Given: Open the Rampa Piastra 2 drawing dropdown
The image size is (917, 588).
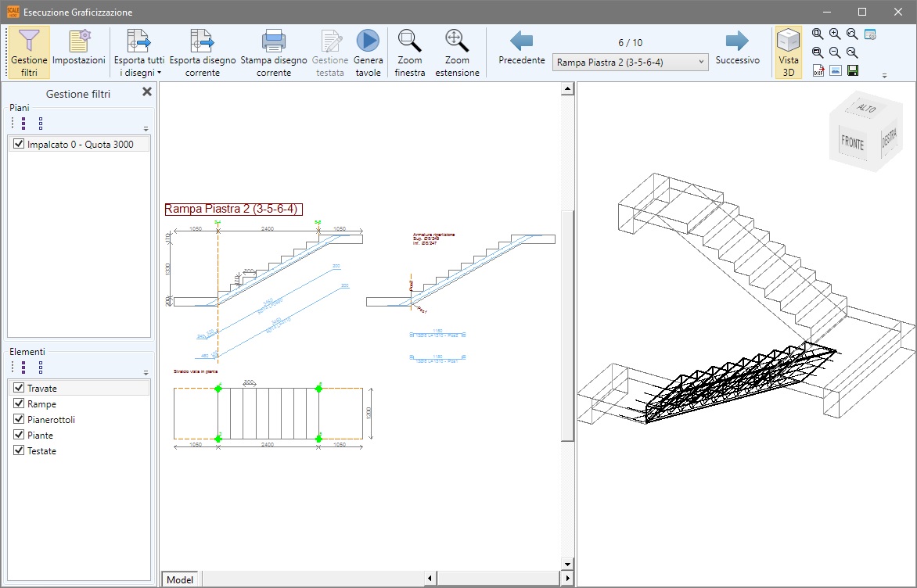Looking at the screenshot, I should tap(630, 62).
